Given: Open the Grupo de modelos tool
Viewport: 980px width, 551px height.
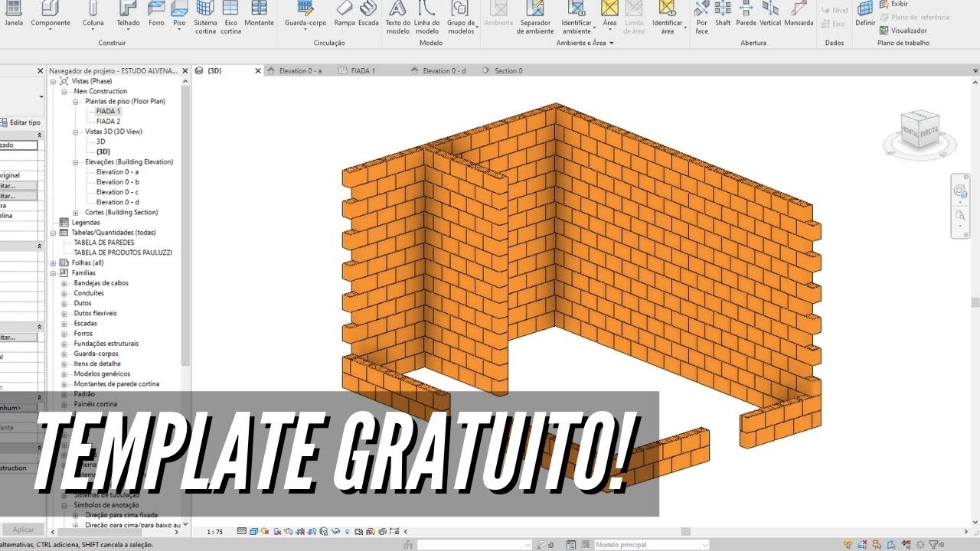Looking at the screenshot, I should point(460,18).
